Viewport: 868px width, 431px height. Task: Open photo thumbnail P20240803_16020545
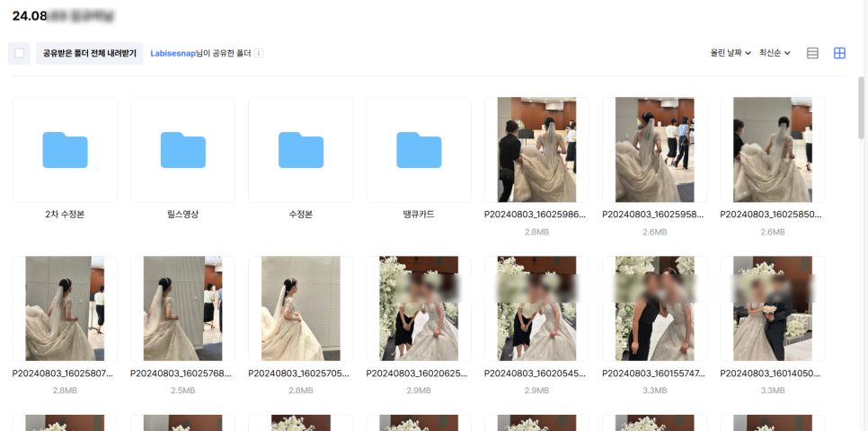[536, 309]
